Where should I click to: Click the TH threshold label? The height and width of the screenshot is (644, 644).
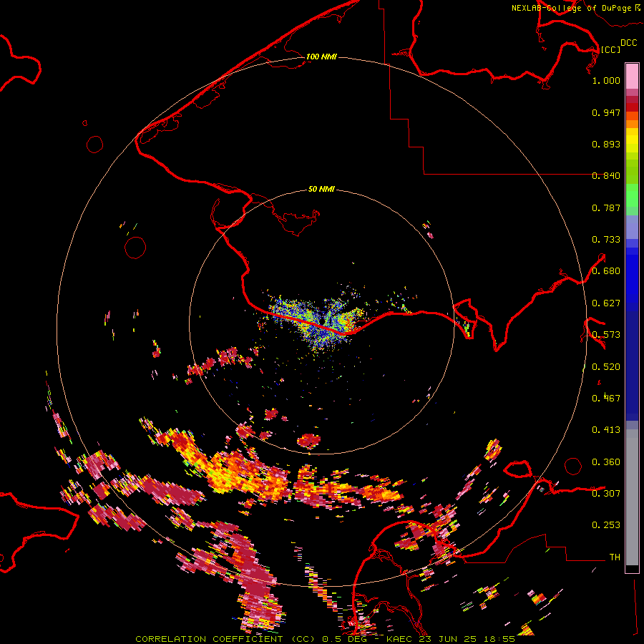point(615,557)
